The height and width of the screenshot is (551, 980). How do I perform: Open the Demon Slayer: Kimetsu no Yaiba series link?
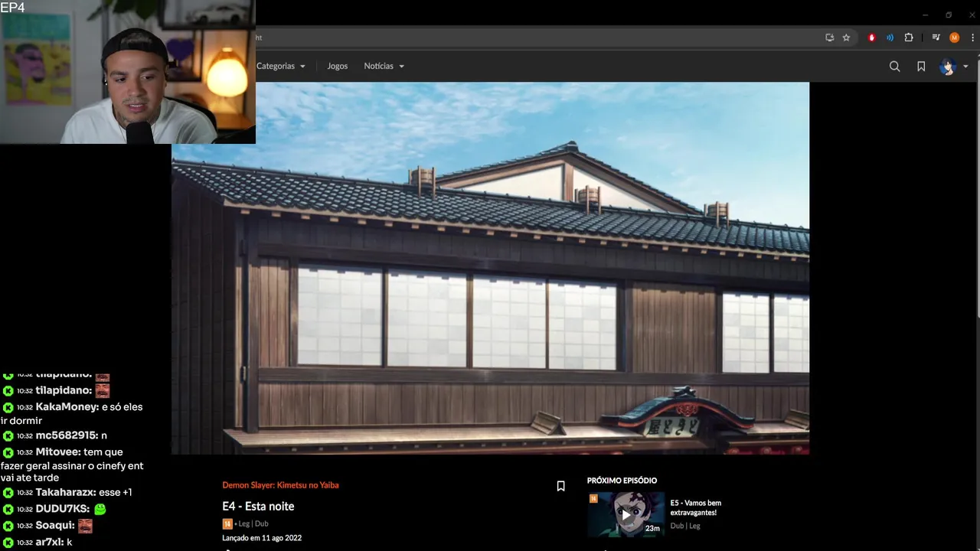tap(280, 485)
